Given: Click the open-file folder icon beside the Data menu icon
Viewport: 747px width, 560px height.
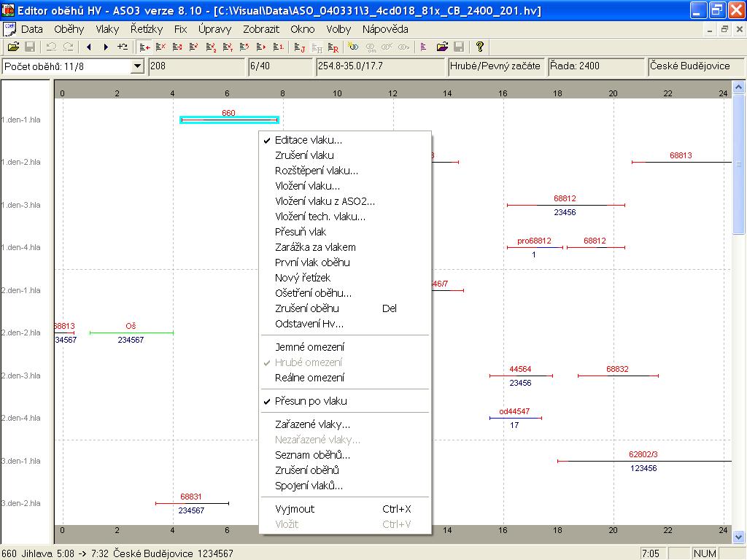Looking at the screenshot, I should pos(13,47).
